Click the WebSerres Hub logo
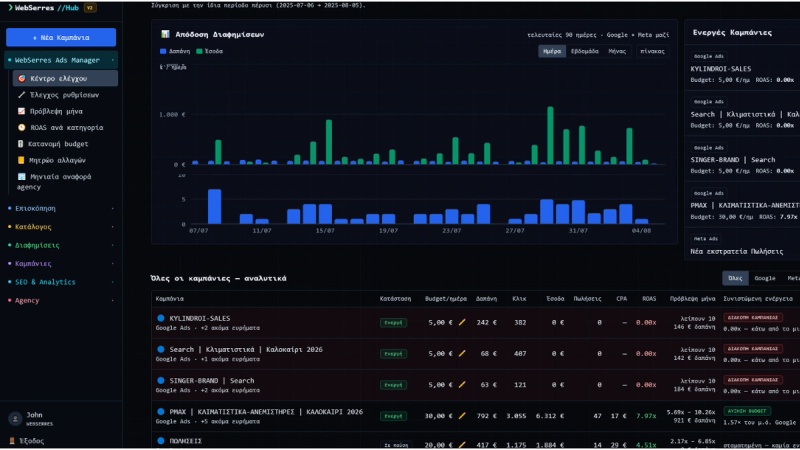 43,8
